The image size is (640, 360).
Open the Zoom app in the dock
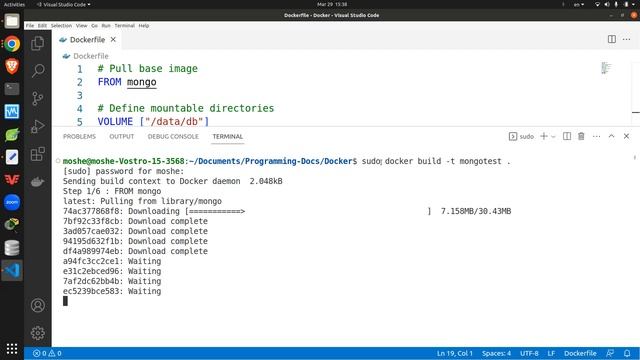12,202
